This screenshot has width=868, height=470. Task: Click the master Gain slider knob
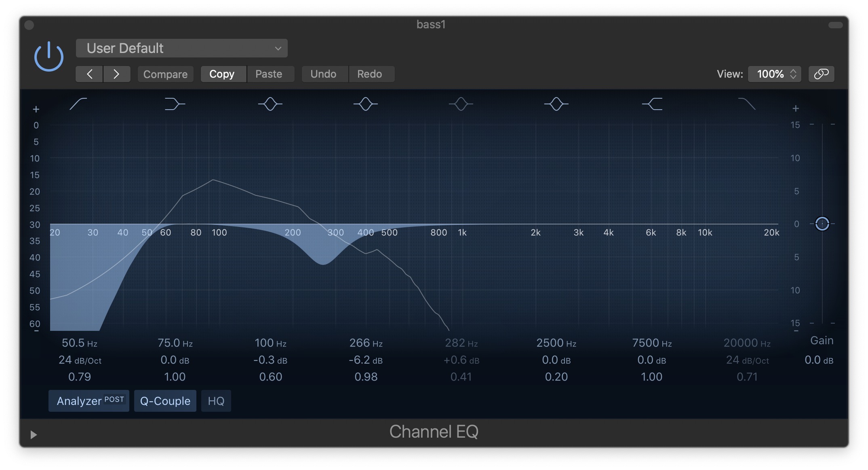(822, 224)
